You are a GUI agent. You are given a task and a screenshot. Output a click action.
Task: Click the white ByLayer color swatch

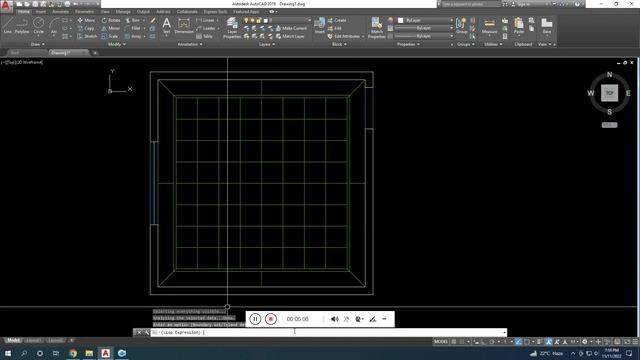click(x=400, y=20)
